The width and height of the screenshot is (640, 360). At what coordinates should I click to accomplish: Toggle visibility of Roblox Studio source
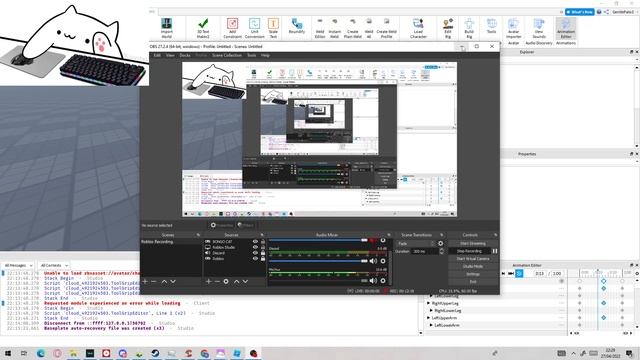coord(255,247)
